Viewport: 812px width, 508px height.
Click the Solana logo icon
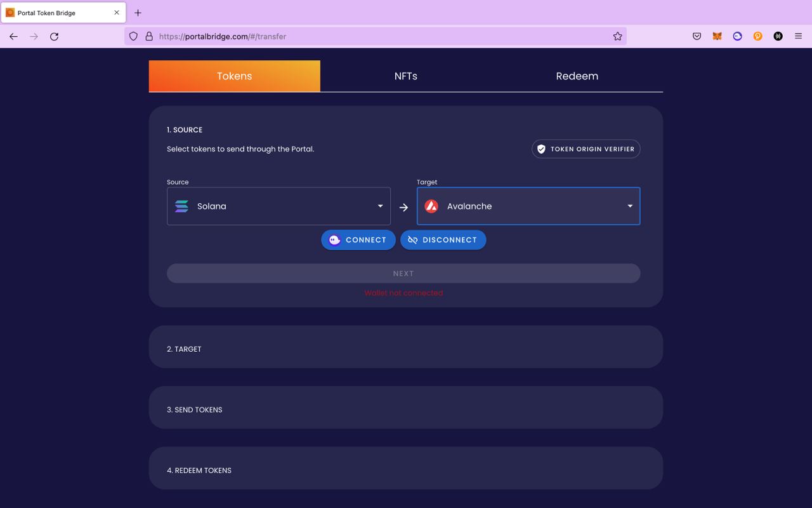[x=181, y=206]
